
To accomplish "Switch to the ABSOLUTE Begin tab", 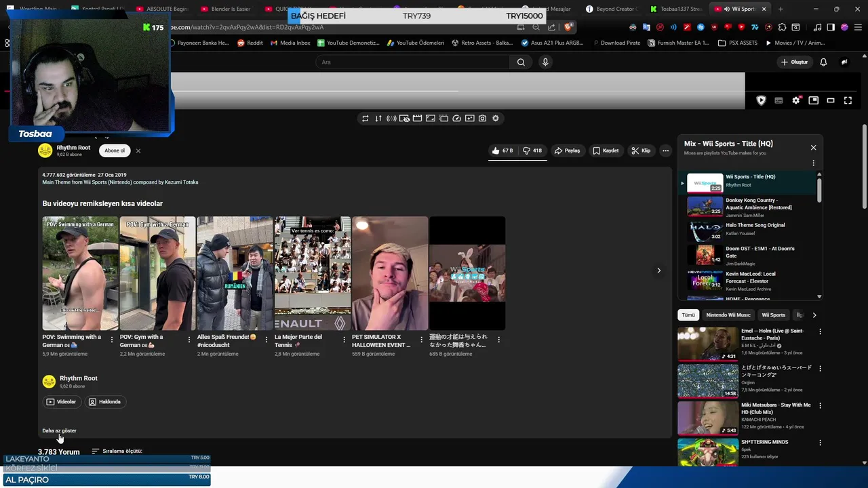I will click(x=163, y=9).
